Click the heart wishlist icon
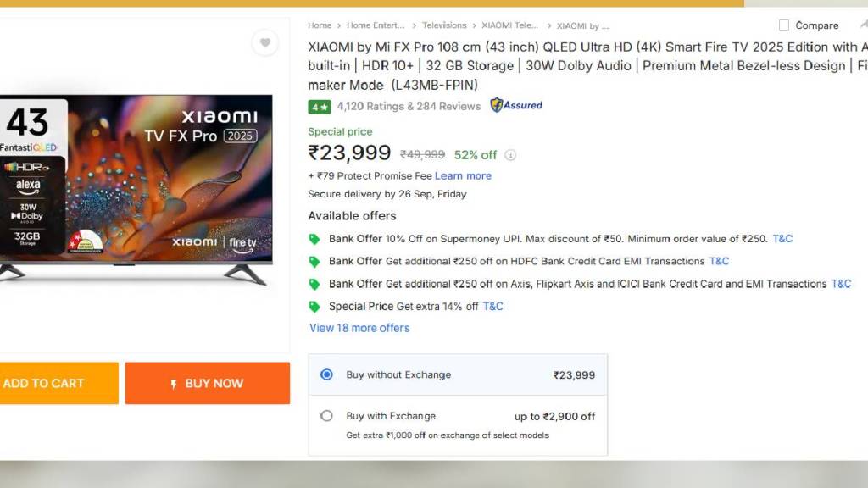This screenshot has width=868, height=488. (265, 43)
